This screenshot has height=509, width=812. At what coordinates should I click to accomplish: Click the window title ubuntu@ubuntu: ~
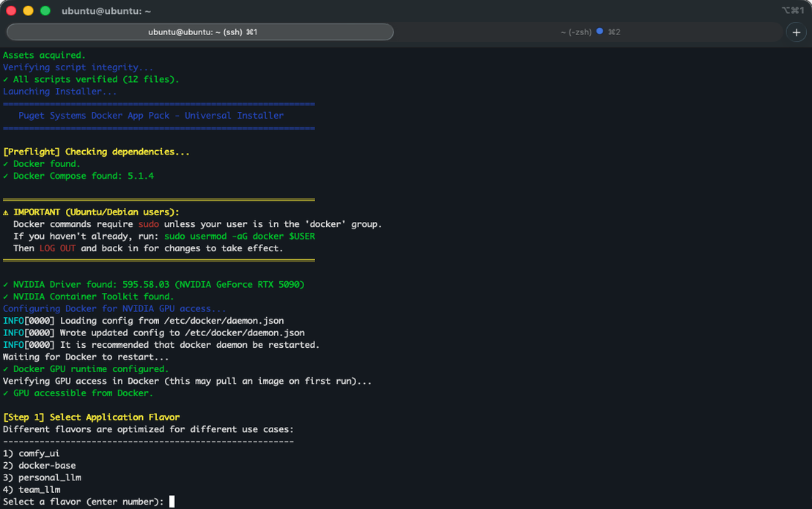106,11
